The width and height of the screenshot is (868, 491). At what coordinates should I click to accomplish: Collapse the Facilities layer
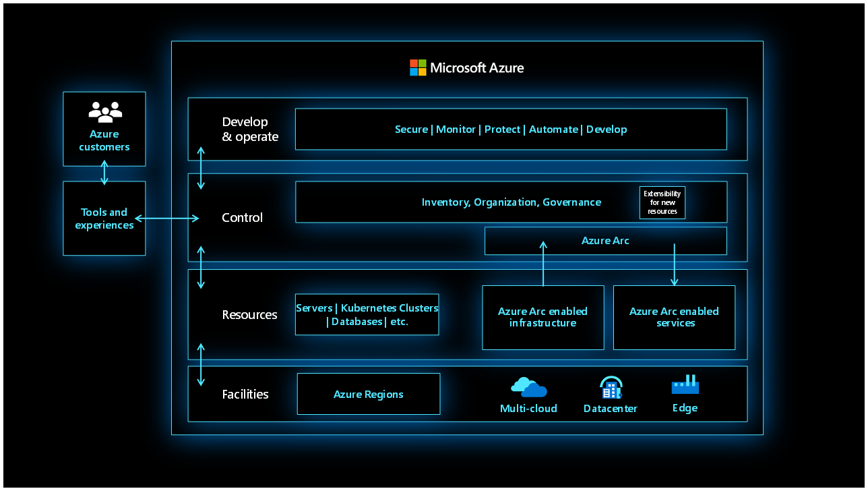tap(245, 394)
